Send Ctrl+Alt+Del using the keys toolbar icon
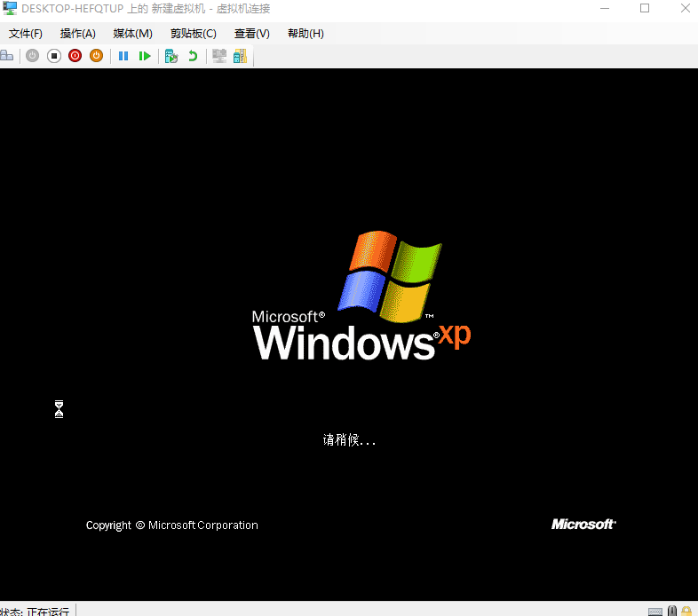 point(7,56)
